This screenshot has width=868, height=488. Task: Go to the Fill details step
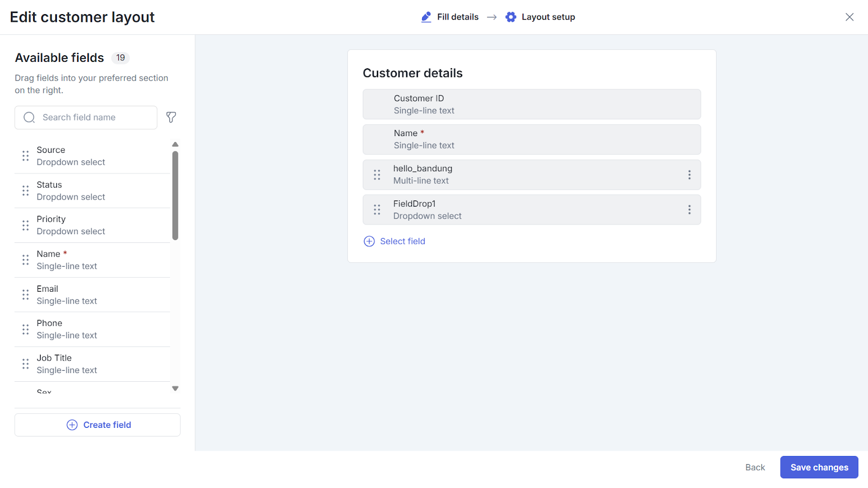pos(450,17)
